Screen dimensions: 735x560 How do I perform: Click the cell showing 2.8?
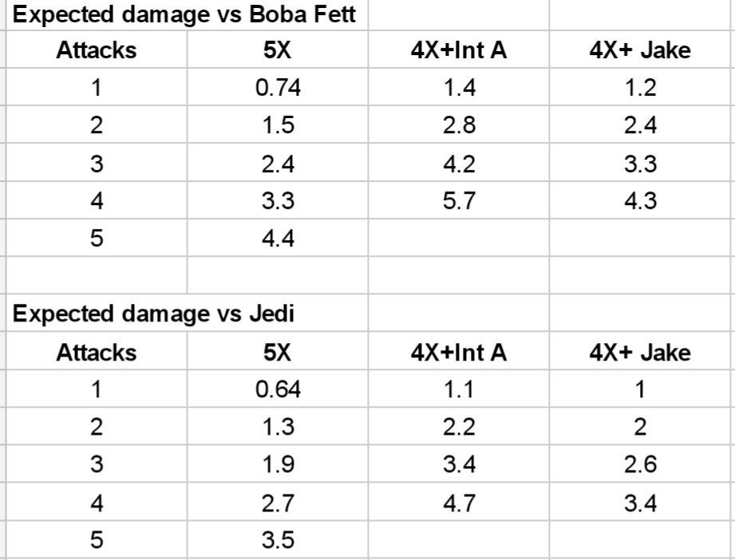point(459,125)
